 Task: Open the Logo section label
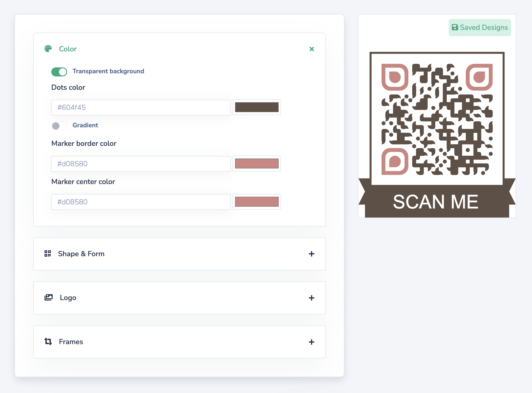coord(68,298)
